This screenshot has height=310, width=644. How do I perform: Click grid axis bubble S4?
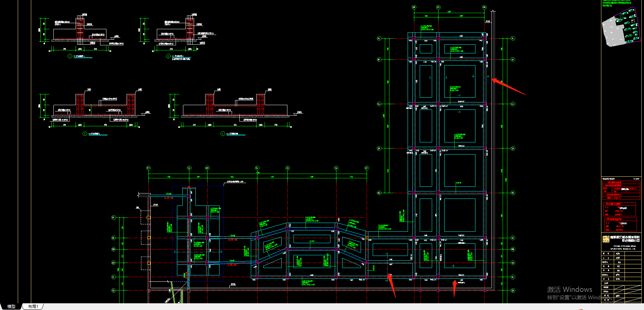257,168
